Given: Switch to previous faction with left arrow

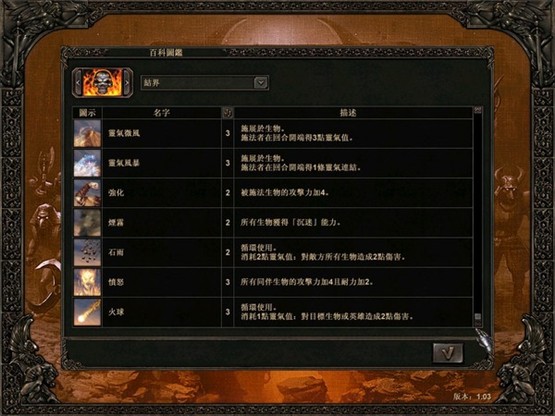Looking at the screenshot, I should [x=78, y=83].
